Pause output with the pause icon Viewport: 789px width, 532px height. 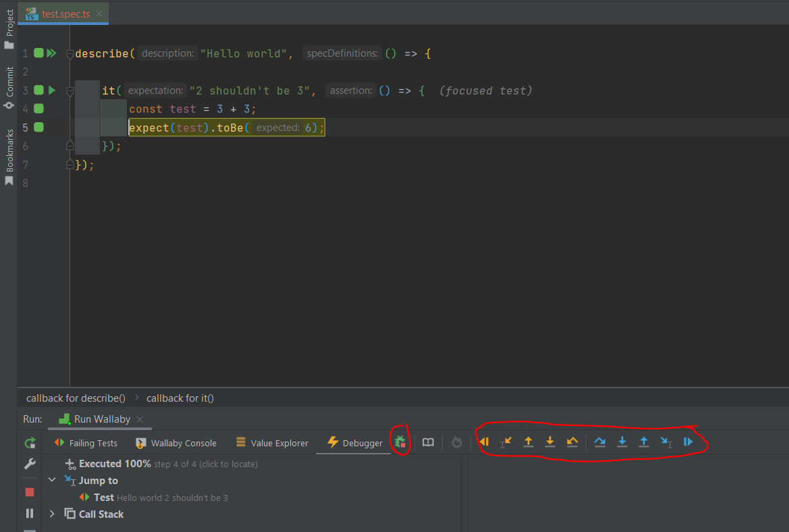coord(30,513)
